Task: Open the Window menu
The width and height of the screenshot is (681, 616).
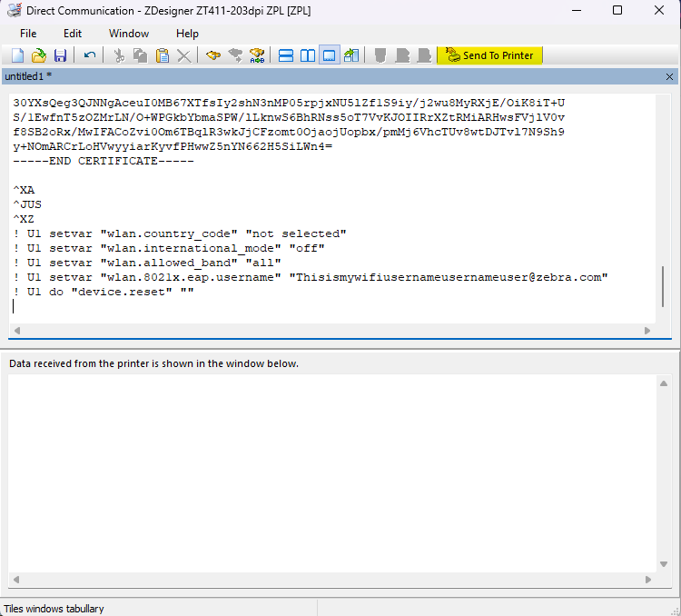Action: click(129, 34)
